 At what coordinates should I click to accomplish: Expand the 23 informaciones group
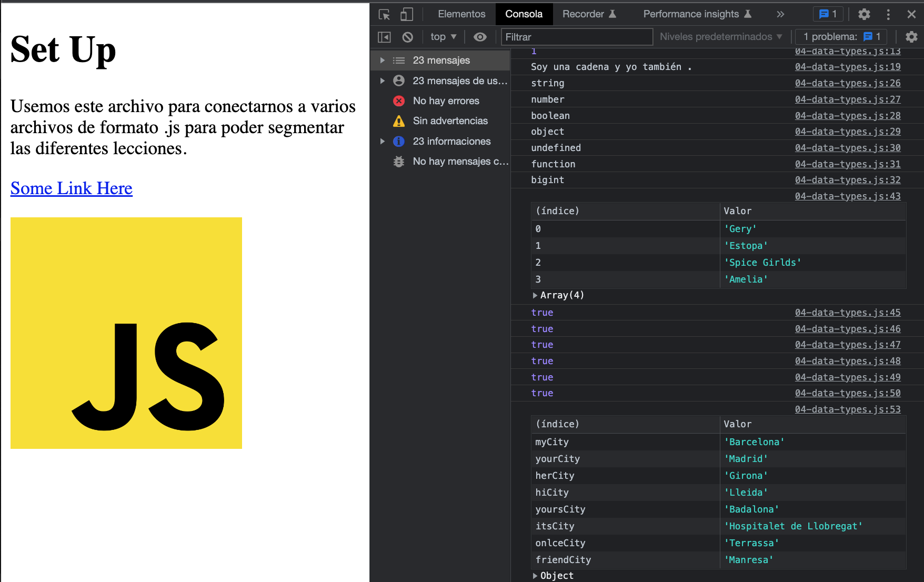coord(383,141)
